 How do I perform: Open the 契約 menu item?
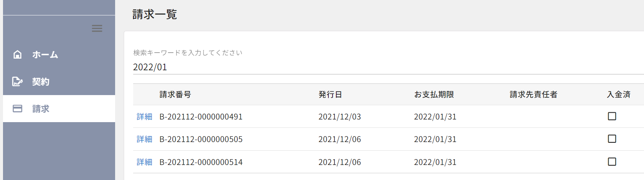point(41,82)
